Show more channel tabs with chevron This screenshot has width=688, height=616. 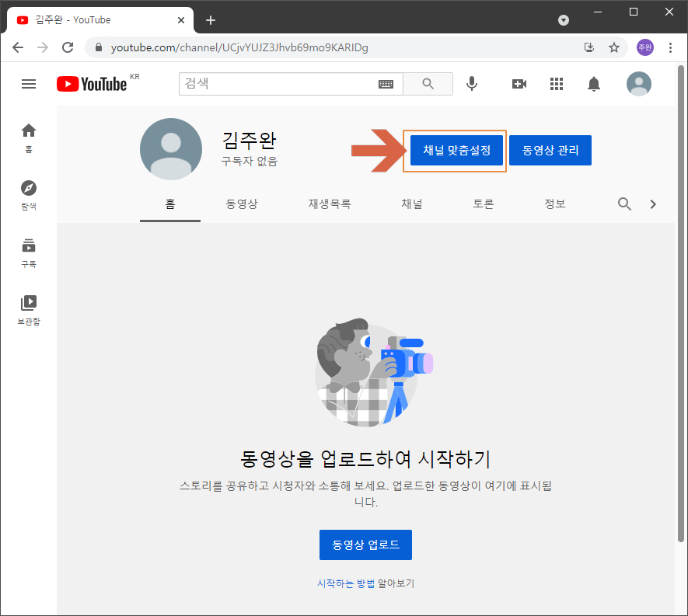pos(653,204)
